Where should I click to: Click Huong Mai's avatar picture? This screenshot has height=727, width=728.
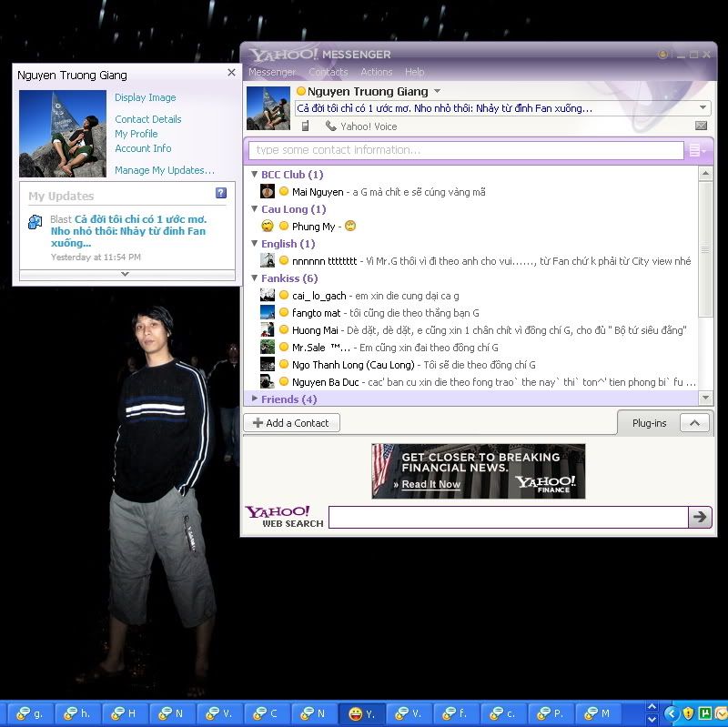[267, 329]
